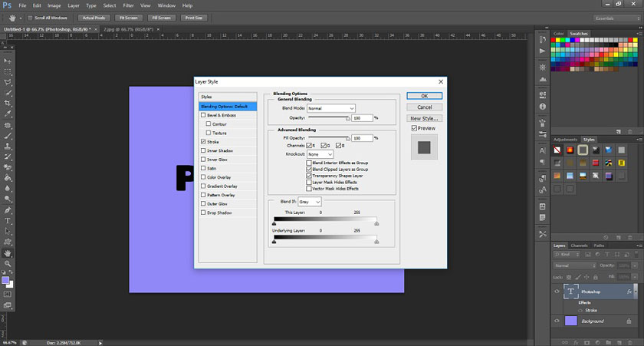Open the Swatches panel flyout menu
Image resolution: width=644 pixels, height=346 pixels.
tap(639, 33)
